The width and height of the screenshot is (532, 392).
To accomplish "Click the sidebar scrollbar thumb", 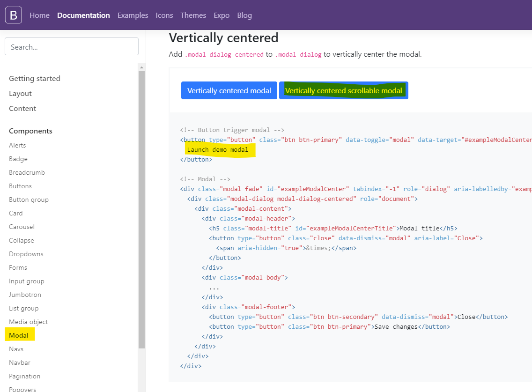I will pyautogui.click(x=141, y=209).
